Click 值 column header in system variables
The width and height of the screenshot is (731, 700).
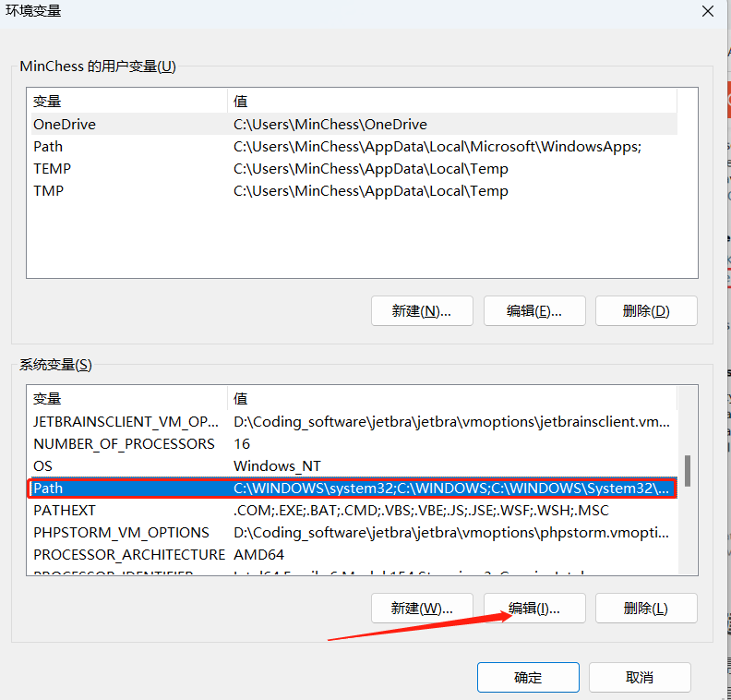coord(452,399)
